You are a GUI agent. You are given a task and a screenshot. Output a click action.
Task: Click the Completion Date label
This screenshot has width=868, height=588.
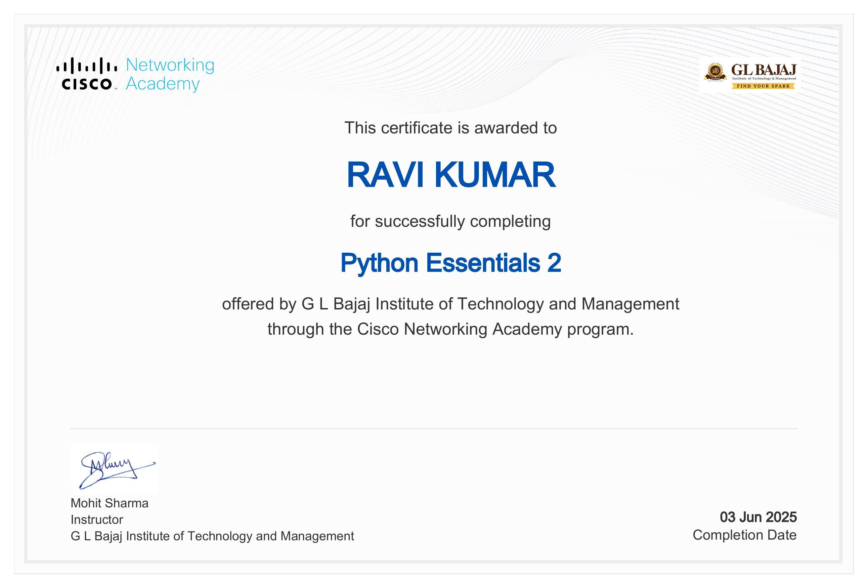[744, 535]
